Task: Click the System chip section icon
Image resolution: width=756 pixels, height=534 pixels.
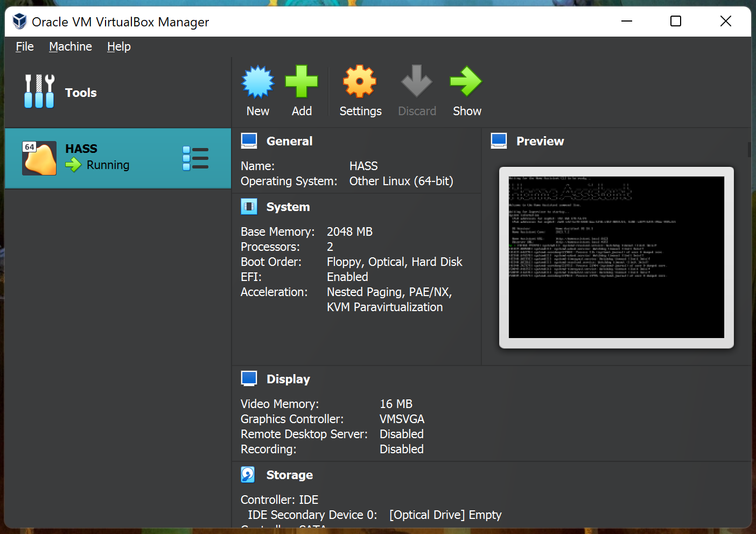Action: (x=249, y=207)
